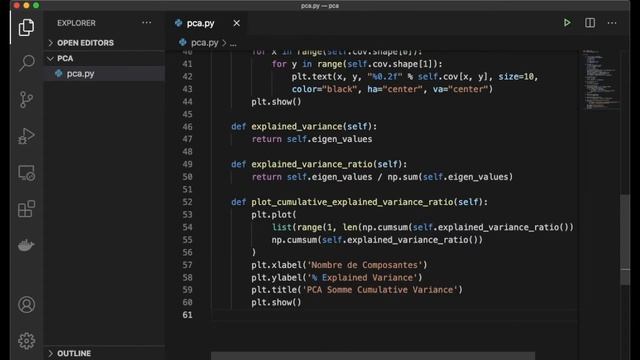
Task: Select pca.py in the explorer tree
Action: click(104, 73)
